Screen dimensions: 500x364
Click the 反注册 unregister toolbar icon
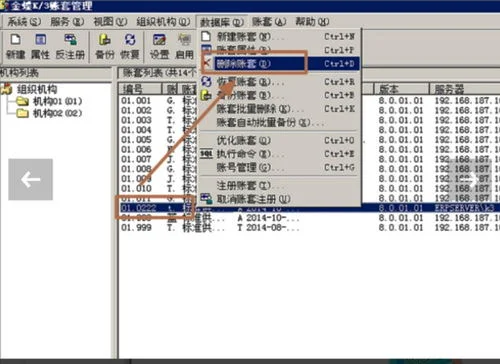(x=70, y=46)
